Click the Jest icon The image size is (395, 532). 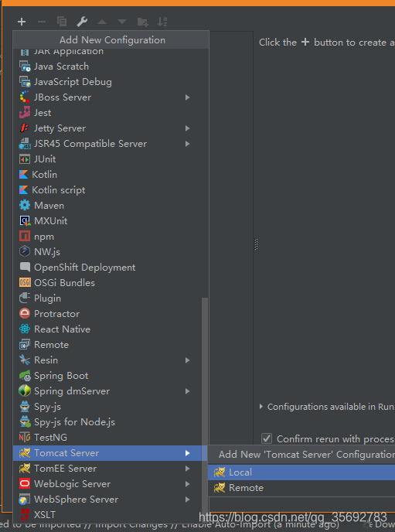pyautogui.click(x=25, y=113)
